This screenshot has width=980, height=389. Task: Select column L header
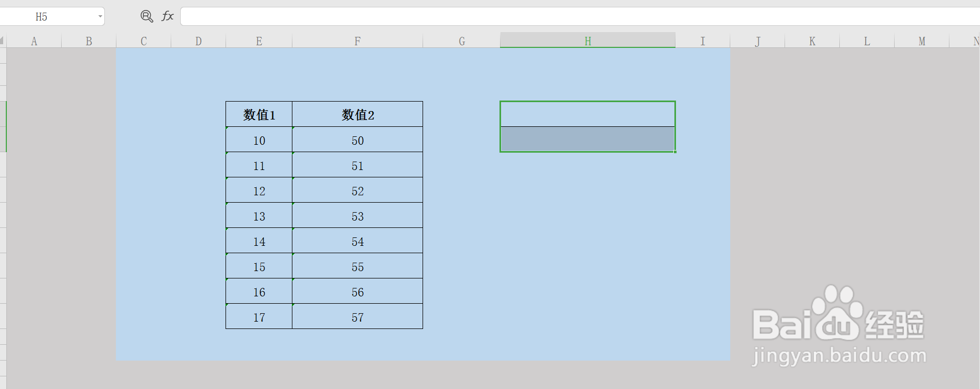coord(867,41)
